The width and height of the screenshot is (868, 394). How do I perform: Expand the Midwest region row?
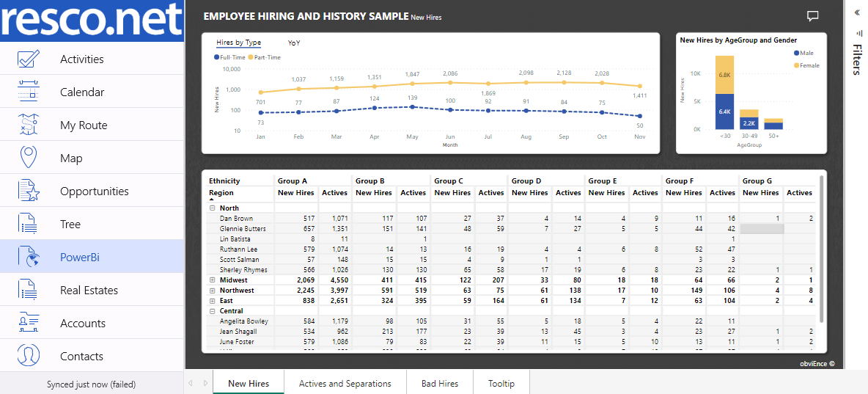click(212, 280)
